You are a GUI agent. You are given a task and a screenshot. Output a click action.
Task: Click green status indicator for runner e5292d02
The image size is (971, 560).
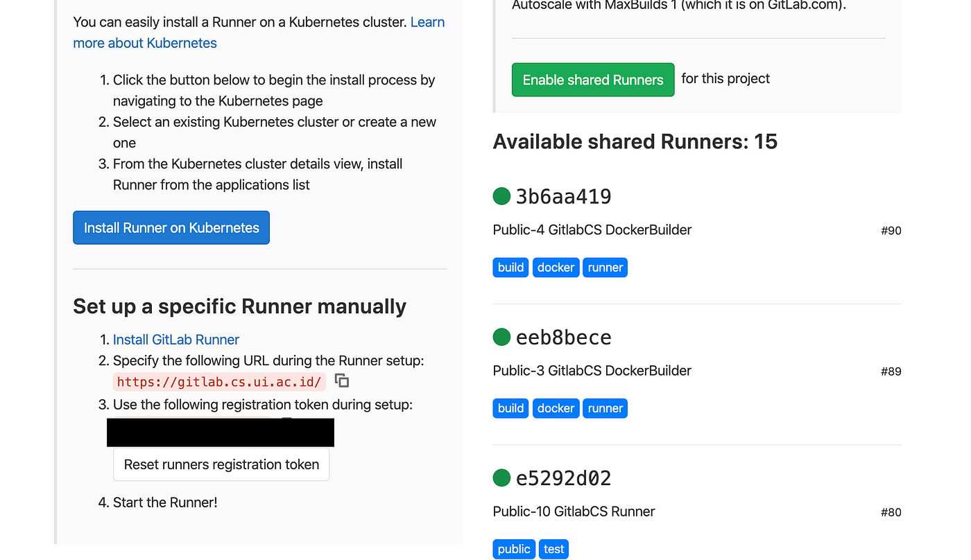[501, 478]
